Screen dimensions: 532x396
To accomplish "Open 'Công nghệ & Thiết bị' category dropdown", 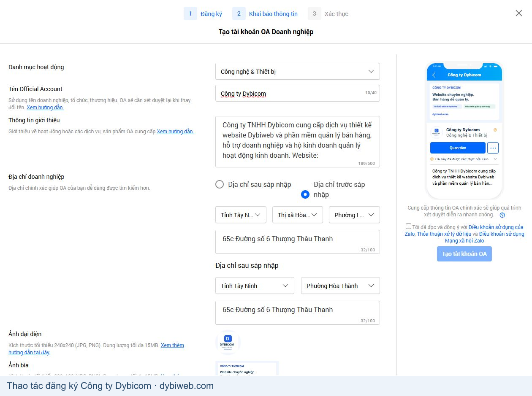I will [x=298, y=71].
